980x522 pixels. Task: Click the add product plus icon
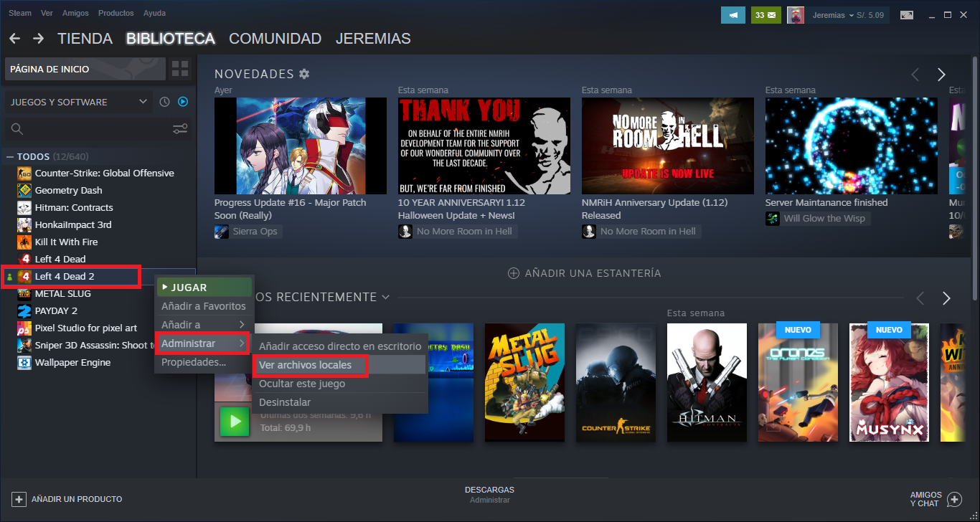pos(19,499)
